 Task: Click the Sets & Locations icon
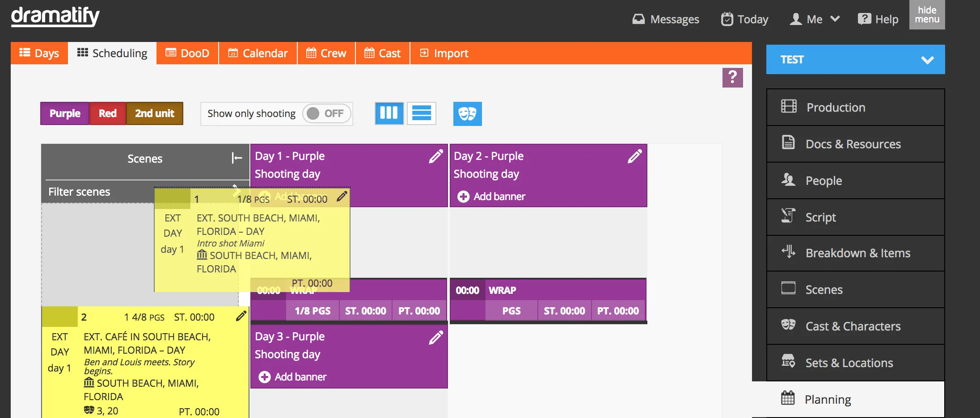[788, 361]
